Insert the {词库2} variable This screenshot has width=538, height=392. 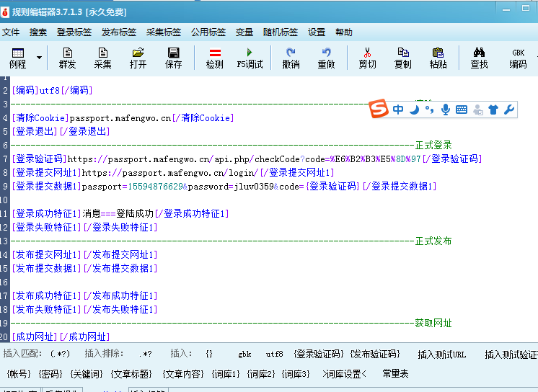261,373
